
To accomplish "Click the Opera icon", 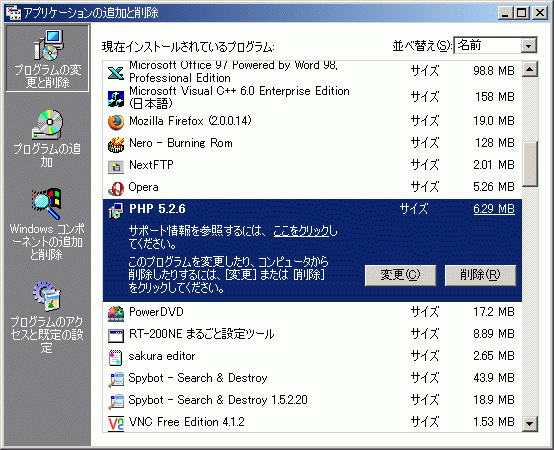I will pos(116,189).
